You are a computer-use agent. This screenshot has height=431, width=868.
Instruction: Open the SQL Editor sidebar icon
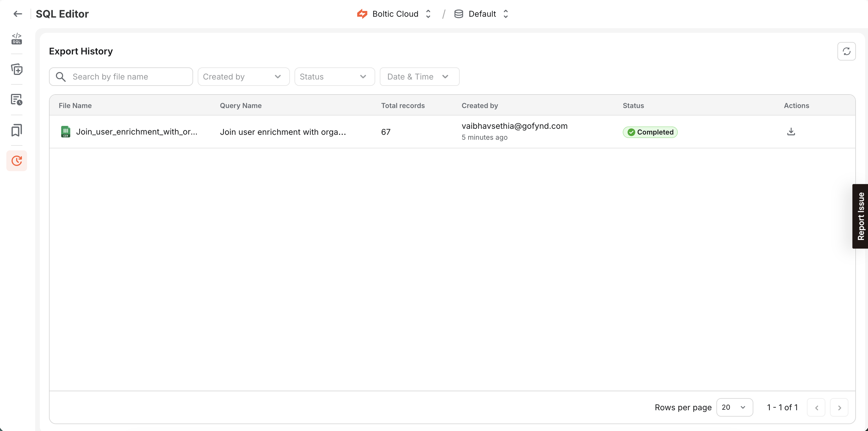pyautogui.click(x=16, y=38)
